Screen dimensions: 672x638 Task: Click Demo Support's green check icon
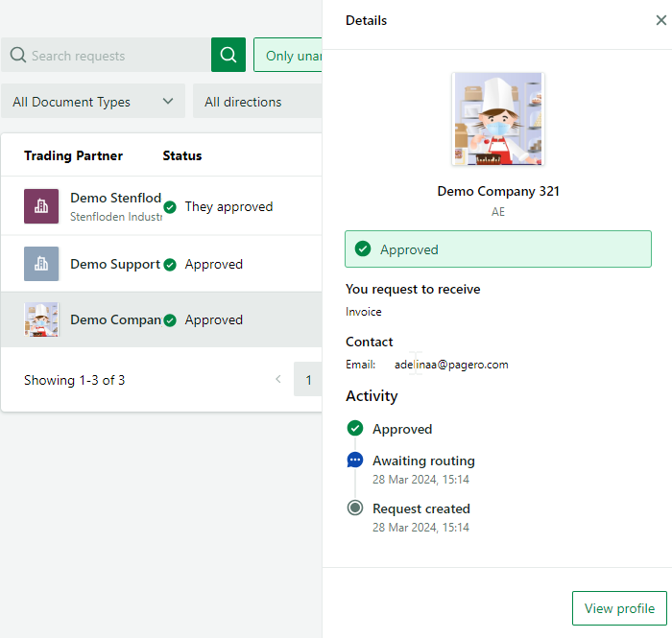(170, 265)
